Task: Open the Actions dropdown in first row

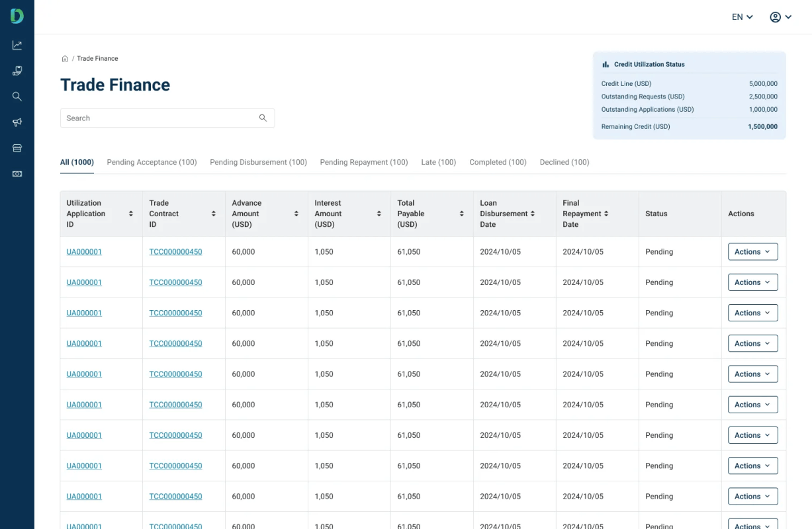Action: [x=752, y=252]
